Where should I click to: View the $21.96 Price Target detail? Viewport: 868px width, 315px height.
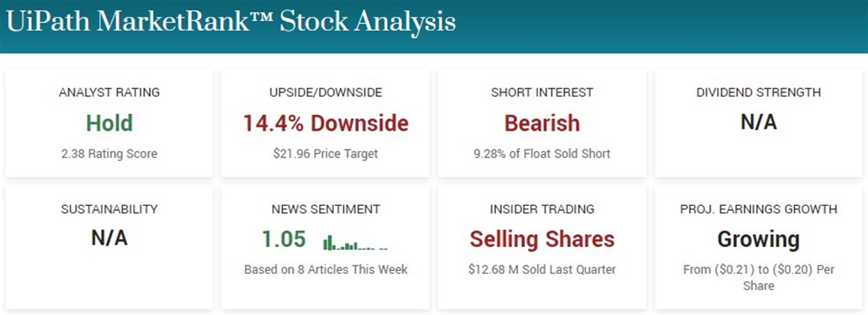tap(325, 153)
